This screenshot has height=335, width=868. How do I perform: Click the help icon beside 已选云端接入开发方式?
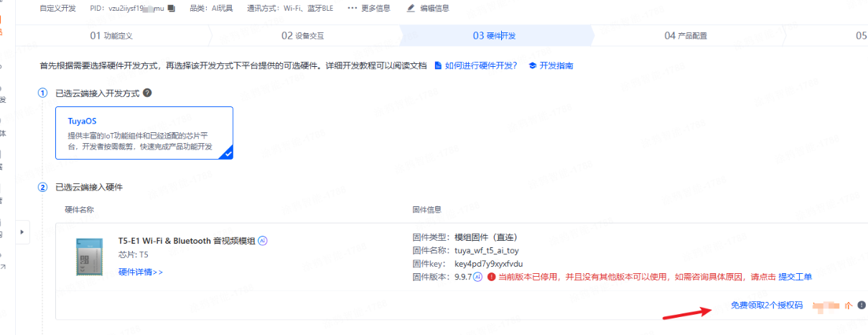(x=147, y=93)
